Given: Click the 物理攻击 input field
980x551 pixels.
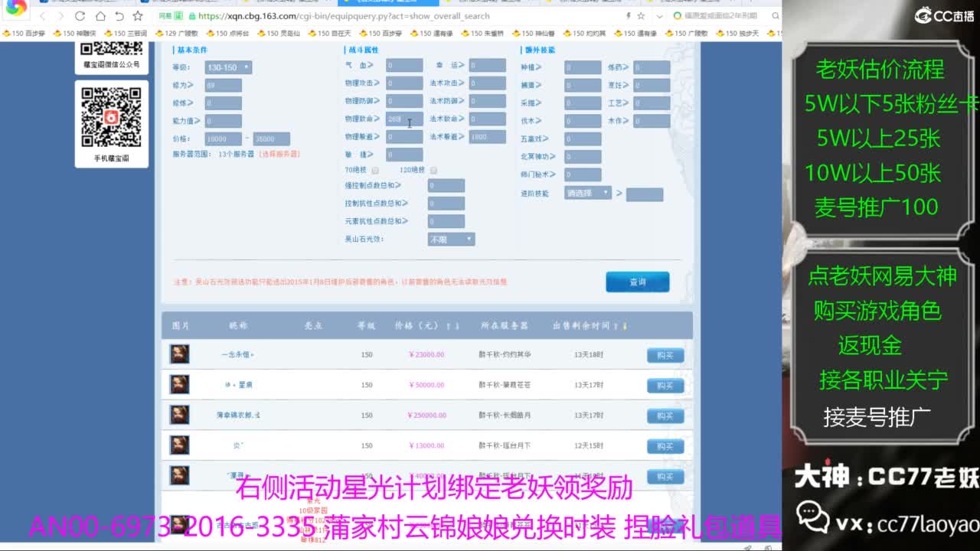Looking at the screenshot, I should click(x=404, y=83).
